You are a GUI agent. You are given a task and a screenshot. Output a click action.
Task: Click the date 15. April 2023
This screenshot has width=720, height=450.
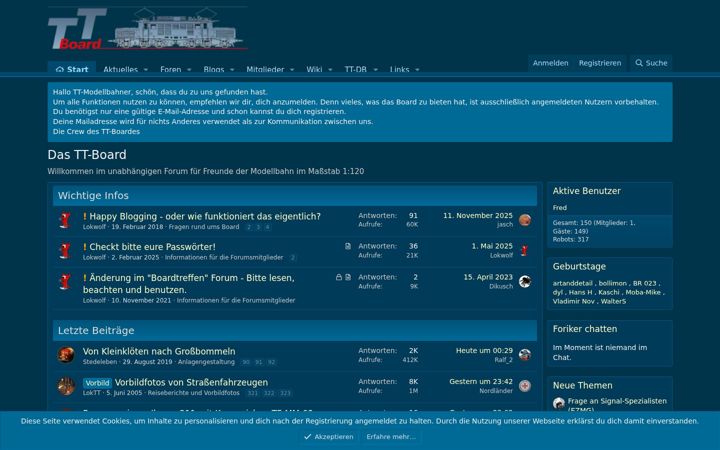click(488, 277)
